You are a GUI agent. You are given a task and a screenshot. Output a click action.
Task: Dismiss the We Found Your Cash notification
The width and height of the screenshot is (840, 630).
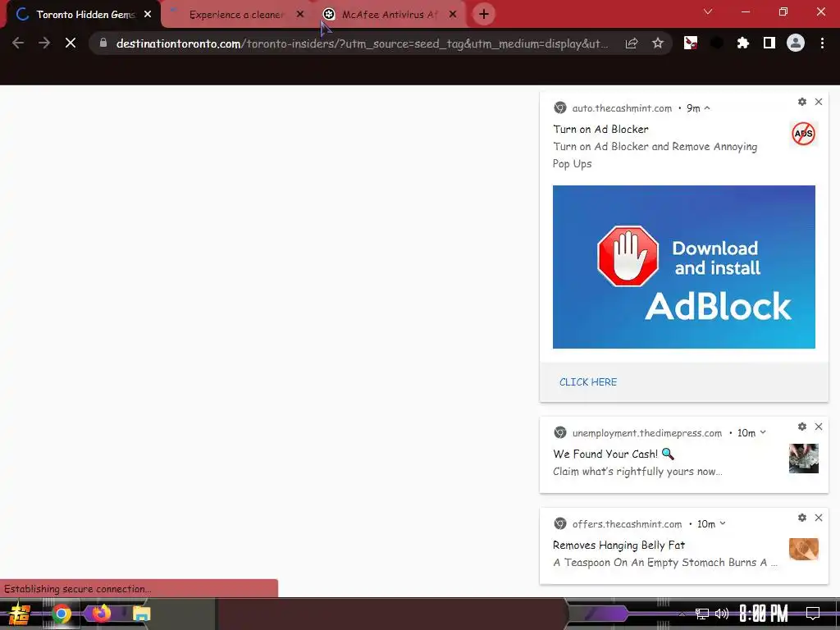click(x=819, y=427)
